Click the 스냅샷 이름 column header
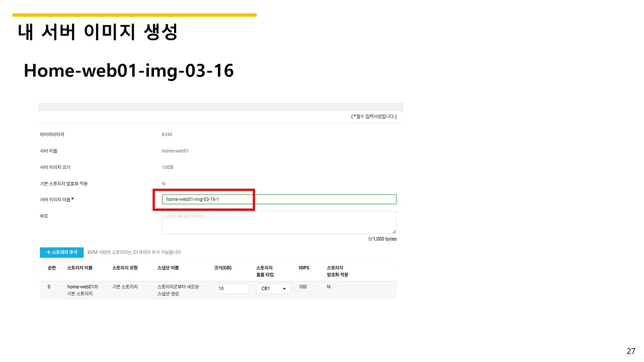644x362 pixels. (168, 268)
